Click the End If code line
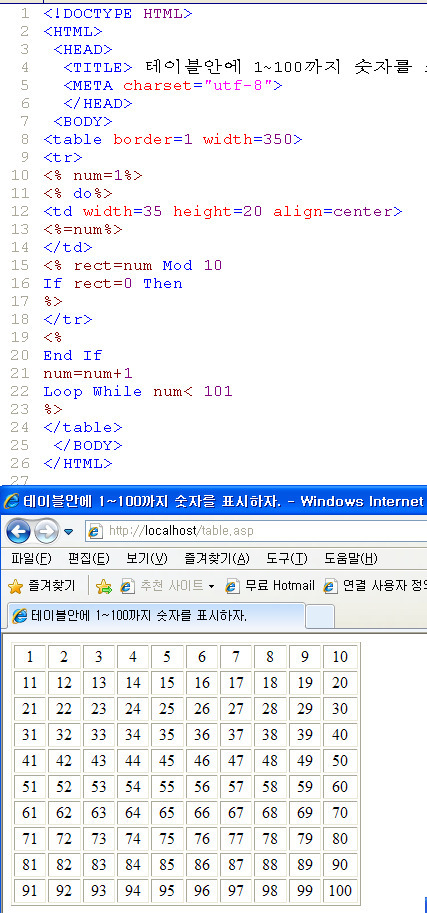The image size is (427, 913). (73, 355)
